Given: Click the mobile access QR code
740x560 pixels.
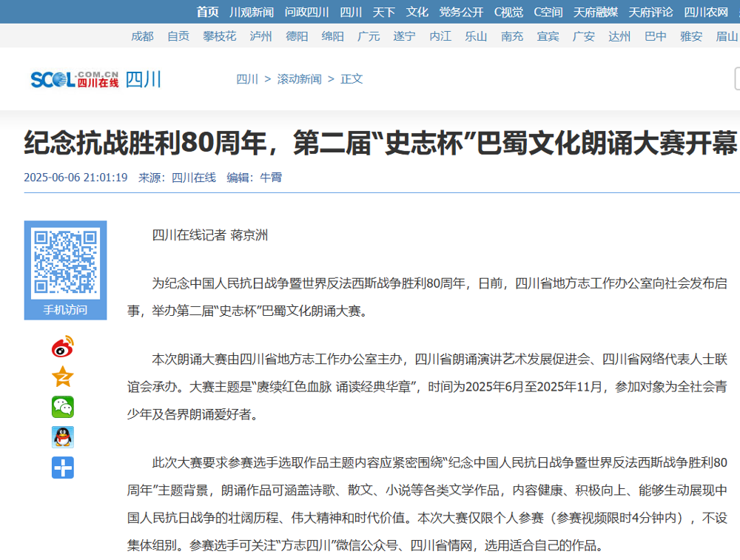Looking at the screenshot, I should (x=65, y=262).
